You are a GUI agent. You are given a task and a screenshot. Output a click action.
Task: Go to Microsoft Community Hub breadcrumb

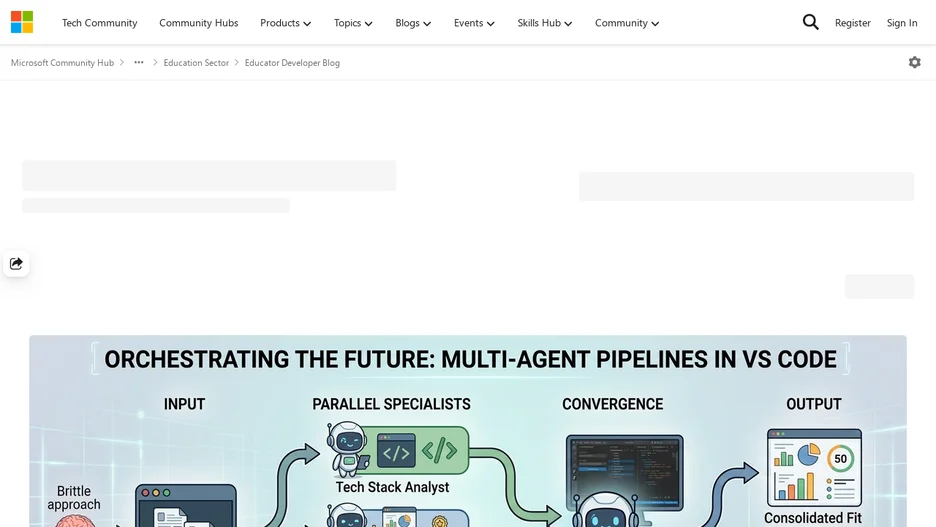pyautogui.click(x=62, y=63)
